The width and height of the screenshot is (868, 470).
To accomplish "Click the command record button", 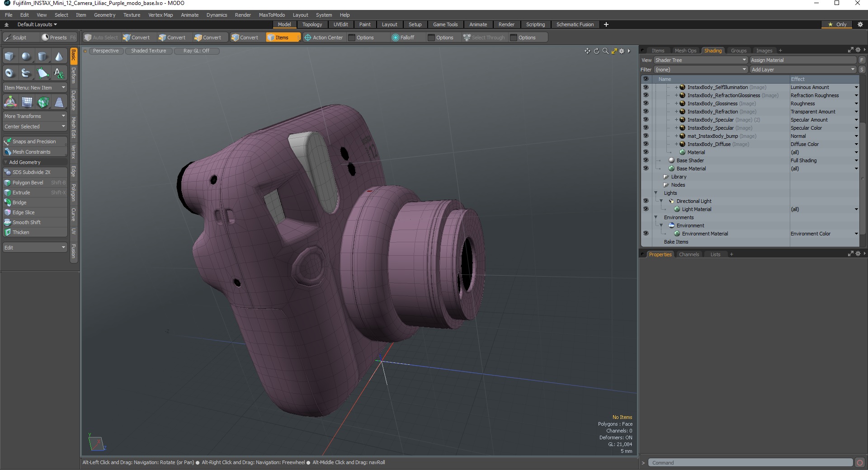I will click(x=860, y=463).
